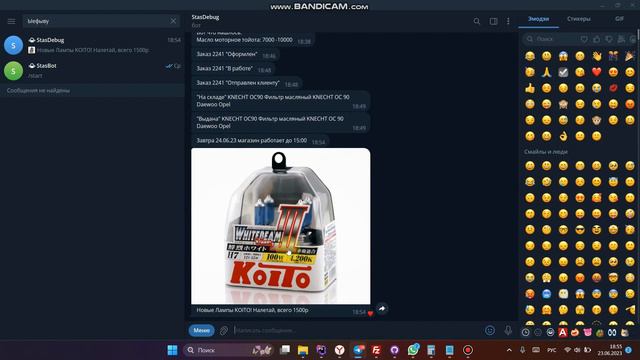Viewport: 640px width, 360px height.
Task: Open the Windows Start menu
Action: click(x=172, y=350)
